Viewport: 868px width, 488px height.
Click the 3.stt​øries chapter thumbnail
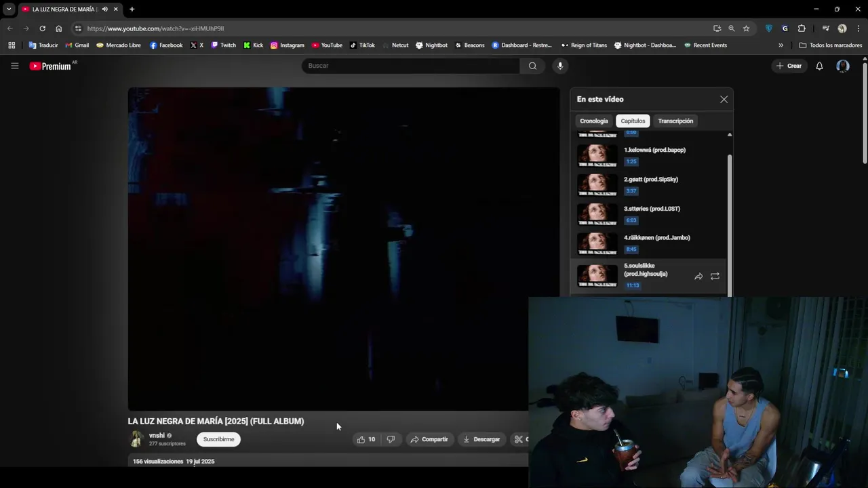(x=597, y=213)
